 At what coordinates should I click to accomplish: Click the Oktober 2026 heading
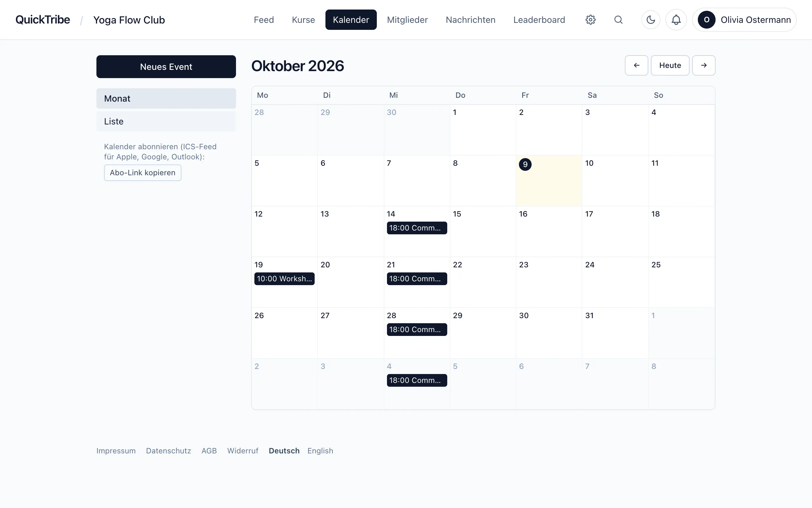point(297,66)
